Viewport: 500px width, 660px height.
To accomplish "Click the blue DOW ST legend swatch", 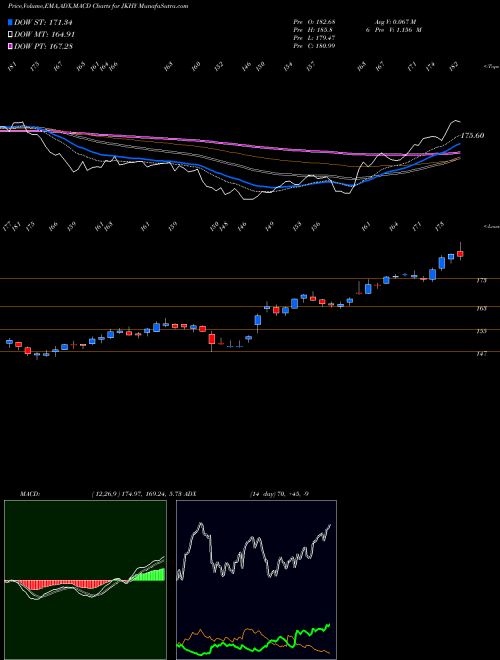I will tap(10, 22).
